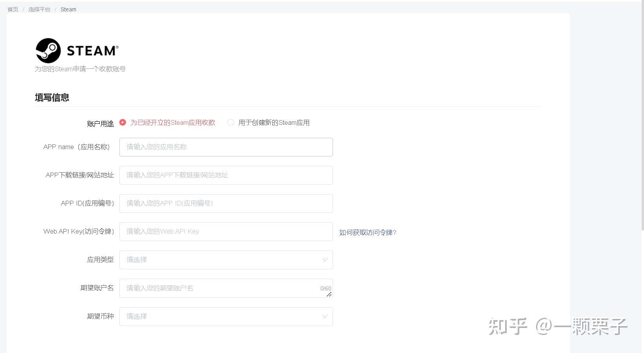644x353 pixels.
Task: Click the 填写信息 section heading
Action: (x=52, y=97)
